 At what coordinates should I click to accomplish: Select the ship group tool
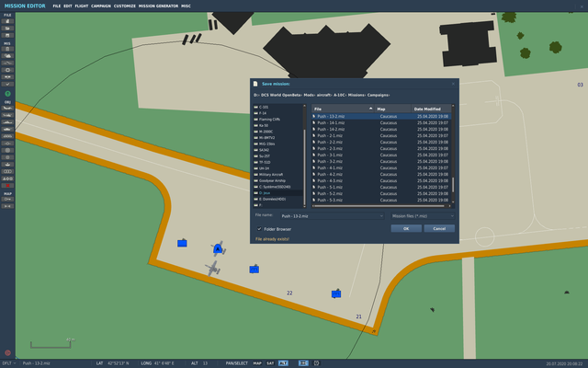coord(7,122)
